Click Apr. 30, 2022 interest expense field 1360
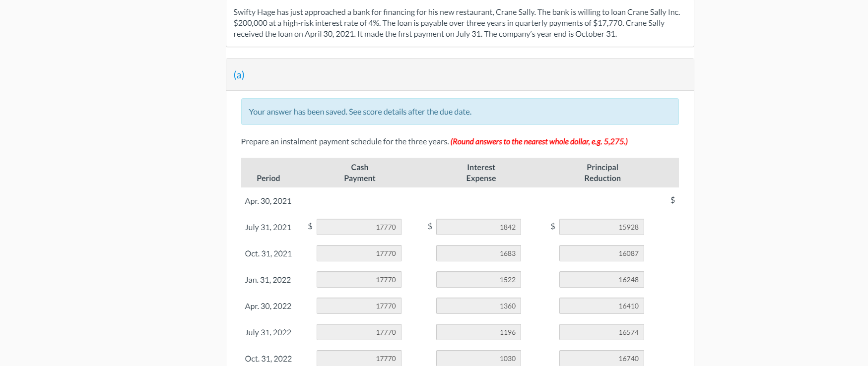868x366 pixels. point(478,306)
